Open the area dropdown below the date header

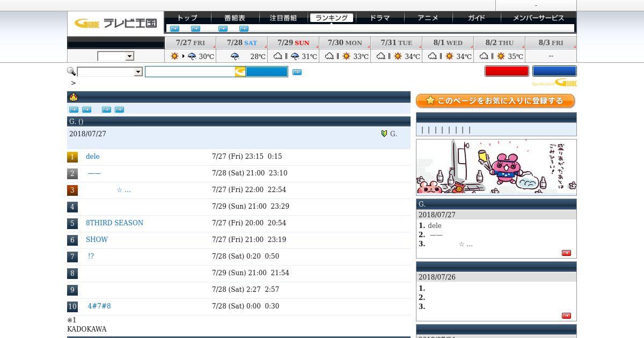(115, 56)
